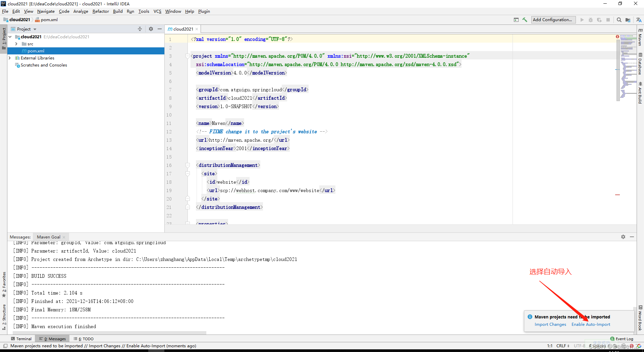Click the red error indicator in editor
Screen dimensions: 644x352
click(618, 37)
